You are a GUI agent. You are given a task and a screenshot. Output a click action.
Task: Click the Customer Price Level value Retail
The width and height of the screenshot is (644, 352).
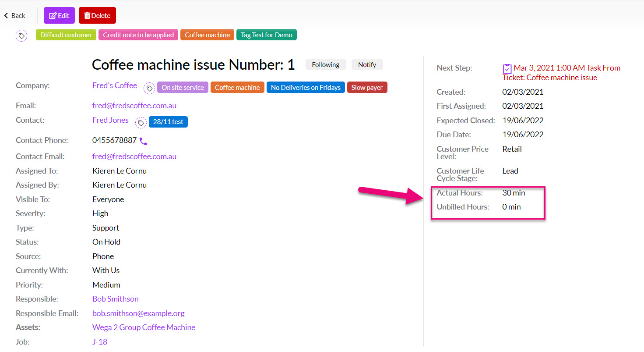512,149
